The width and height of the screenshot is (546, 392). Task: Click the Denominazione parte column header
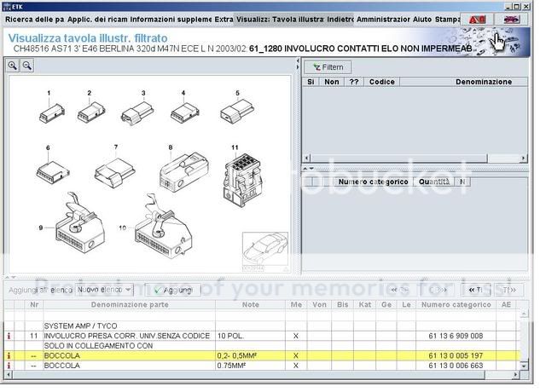point(130,304)
